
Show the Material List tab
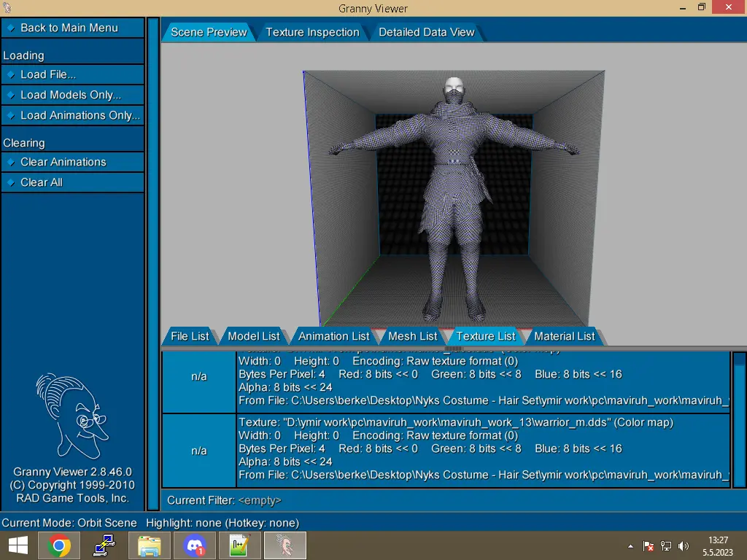coord(565,336)
